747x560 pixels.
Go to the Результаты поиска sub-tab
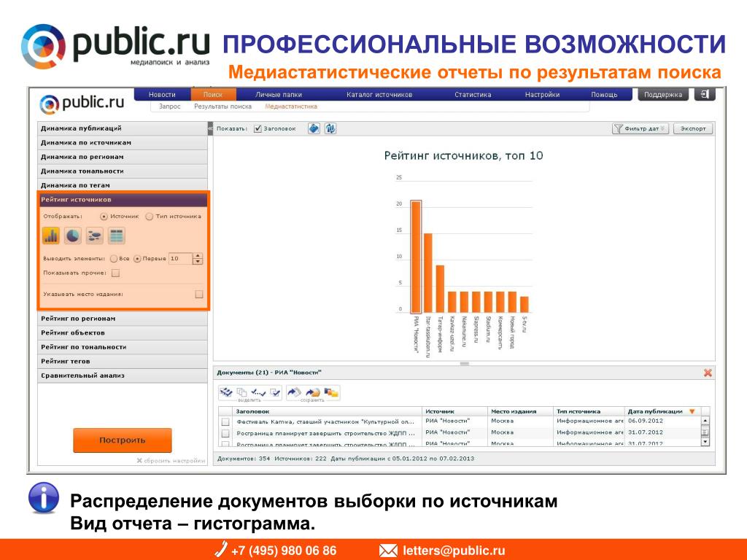tap(222, 106)
